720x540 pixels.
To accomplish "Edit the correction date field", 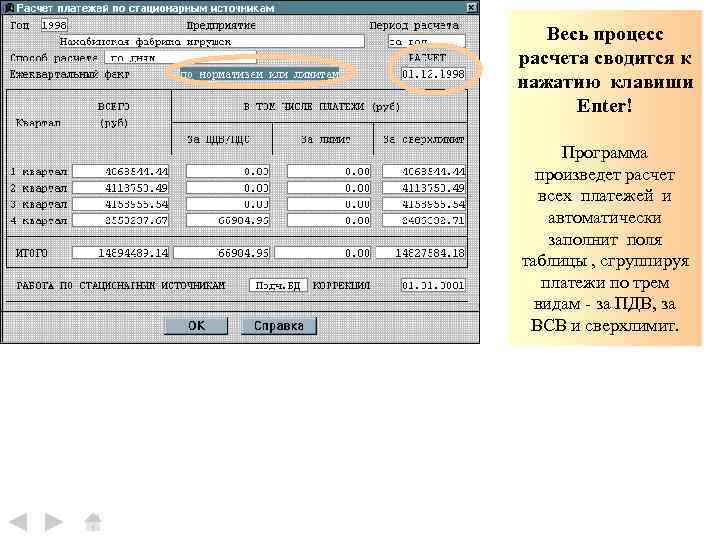I will pos(433,286).
